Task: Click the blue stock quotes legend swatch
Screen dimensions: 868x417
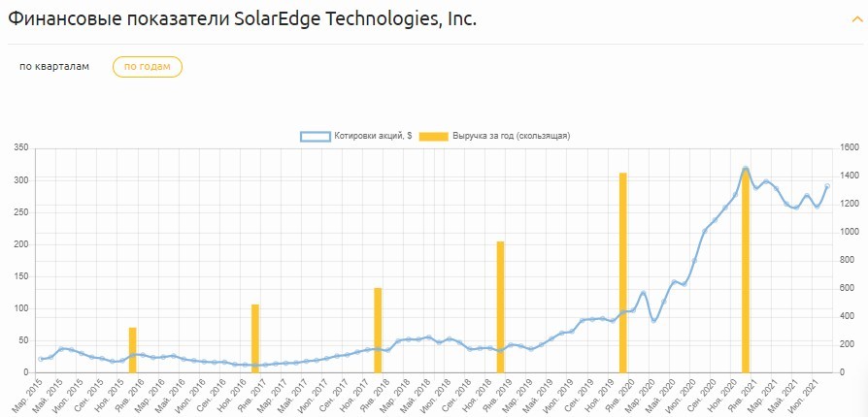Action: (316, 136)
